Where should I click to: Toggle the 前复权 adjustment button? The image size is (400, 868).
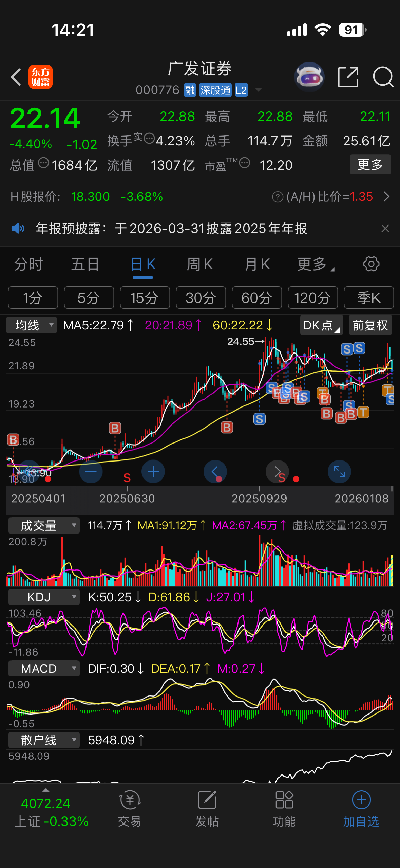pos(370,325)
